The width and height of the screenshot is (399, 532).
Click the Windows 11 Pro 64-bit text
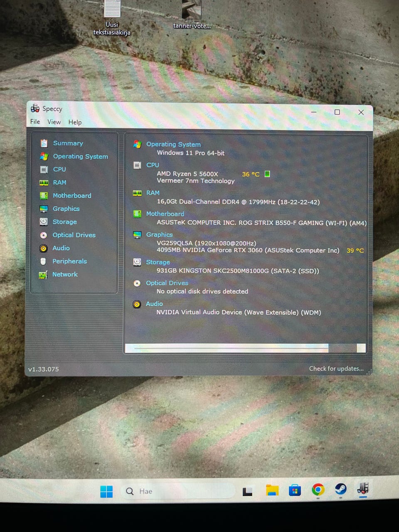click(190, 153)
